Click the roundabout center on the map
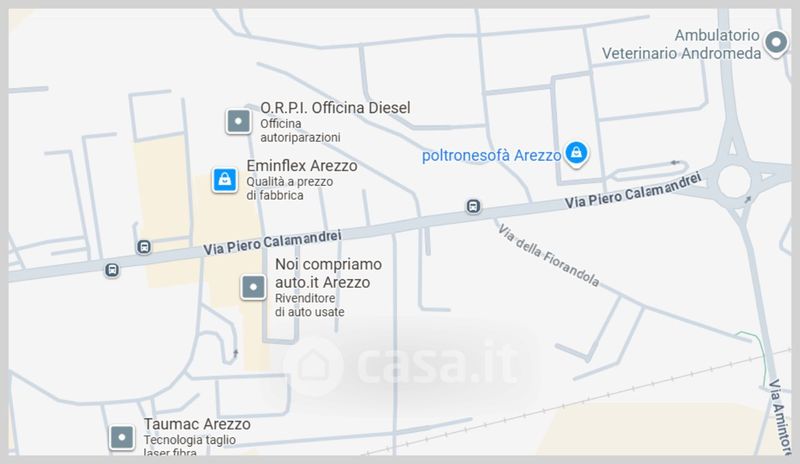The width and height of the screenshot is (800, 464). click(x=734, y=181)
